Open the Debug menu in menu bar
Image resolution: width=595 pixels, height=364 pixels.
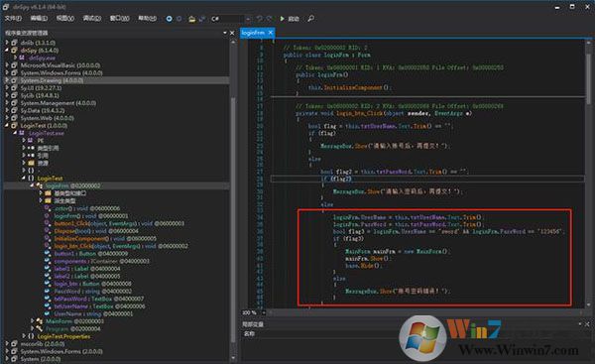click(92, 18)
